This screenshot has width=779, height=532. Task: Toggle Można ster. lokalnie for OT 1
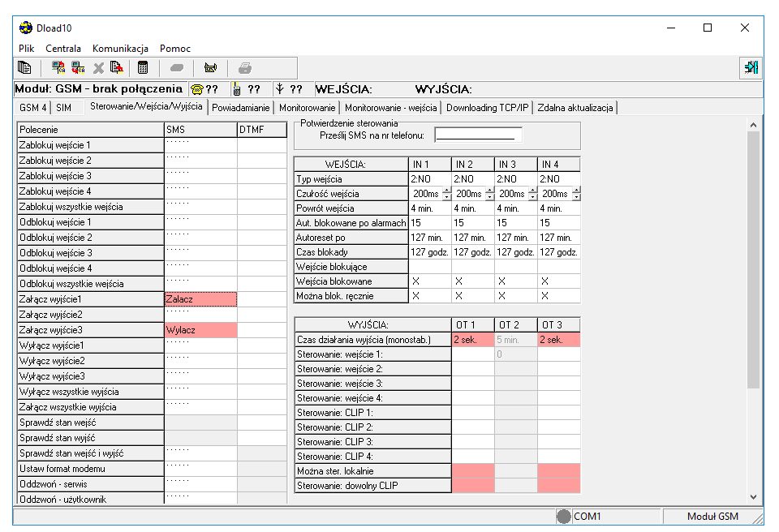point(473,470)
